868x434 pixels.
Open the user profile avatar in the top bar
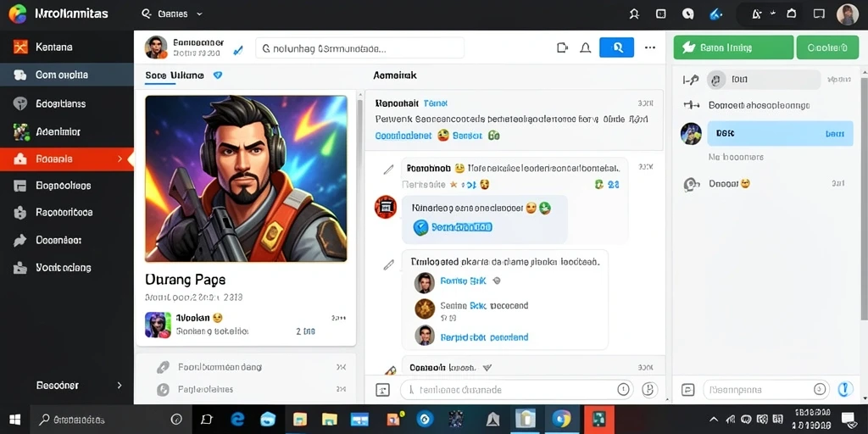pyautogui.click(x=847, y=14)
